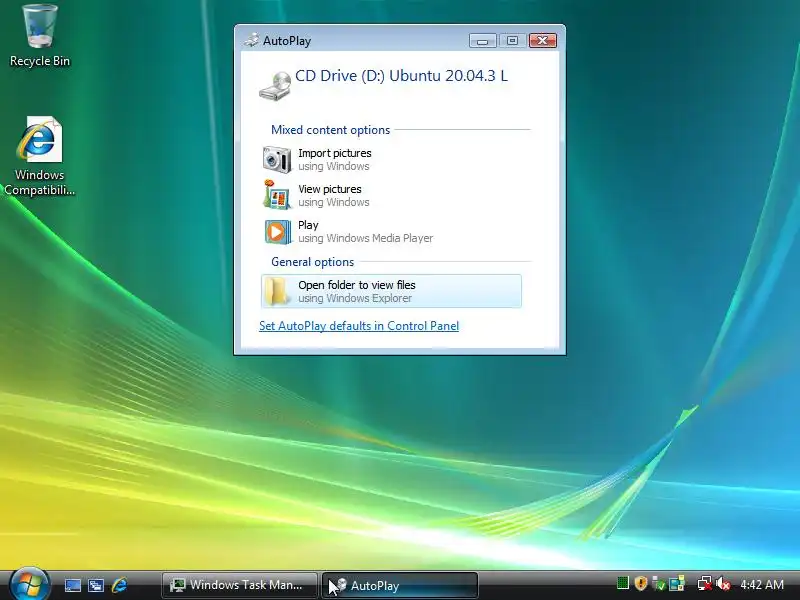Close the AutoPlay dialog
The width and height of the screenshot is (800, 600).
click(542, 41)
